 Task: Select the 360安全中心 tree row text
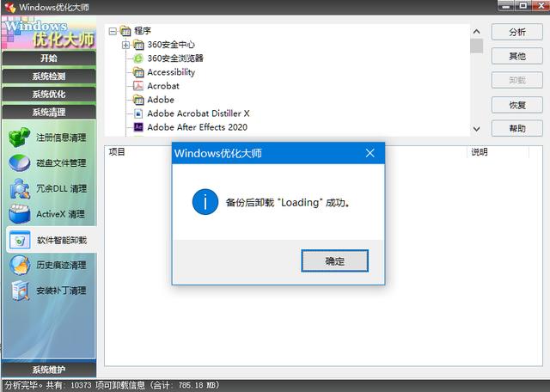coord(171,45)
